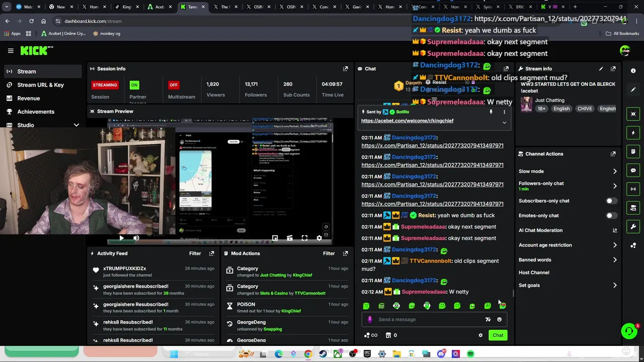The height and width of the screenshot is (362, 644).
Task: Open more options on pinned message
Action: [504, 112]
